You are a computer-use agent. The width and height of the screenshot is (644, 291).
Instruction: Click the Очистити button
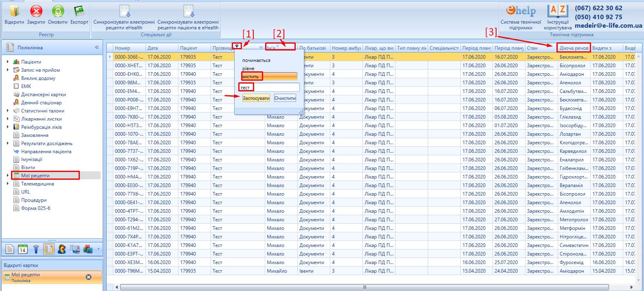click(285, 98)
